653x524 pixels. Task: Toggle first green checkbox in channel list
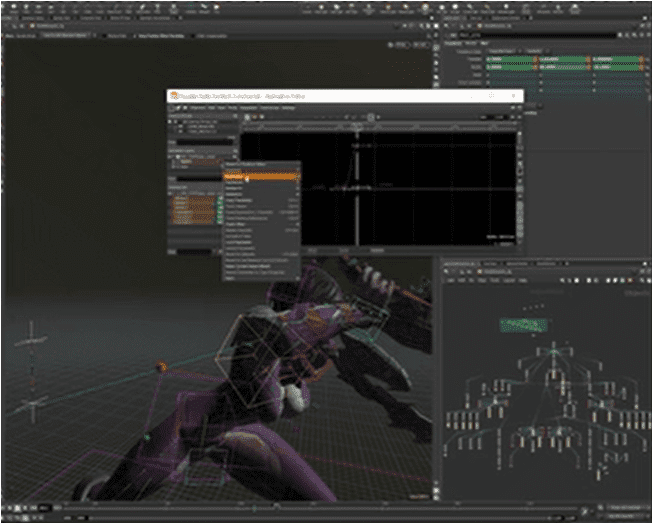pyautogui.click(x=219, y=196)
